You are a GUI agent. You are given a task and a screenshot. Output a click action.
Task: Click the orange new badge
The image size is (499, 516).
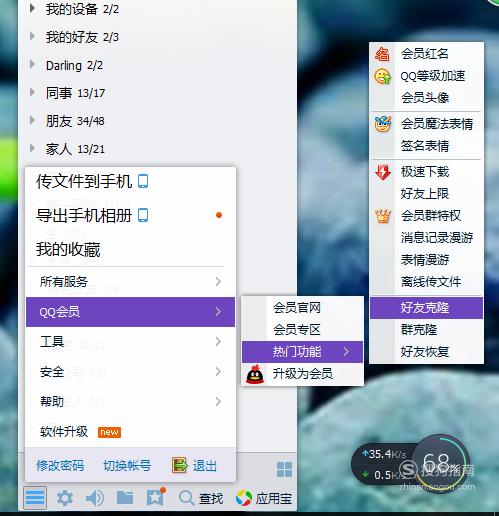109,432
